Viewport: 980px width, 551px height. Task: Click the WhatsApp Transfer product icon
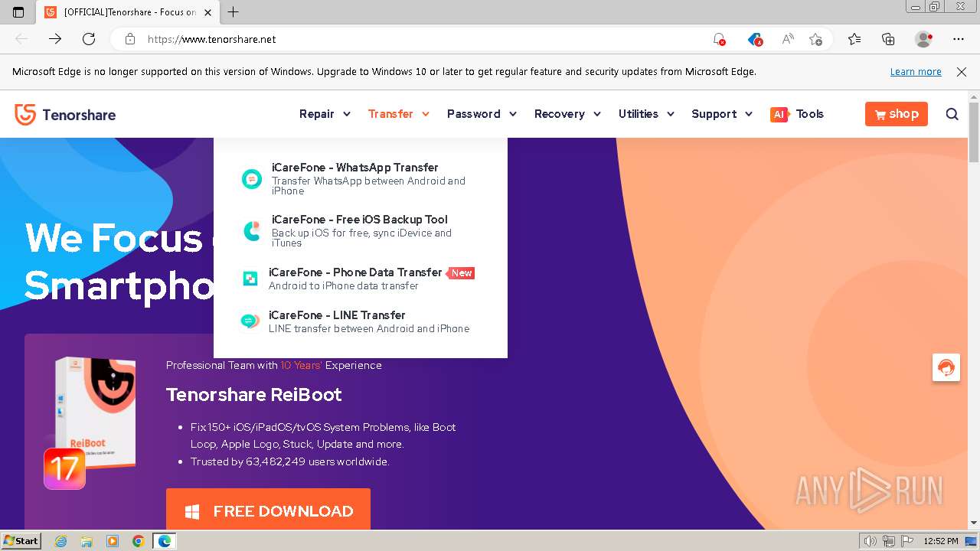click(251, 179)
